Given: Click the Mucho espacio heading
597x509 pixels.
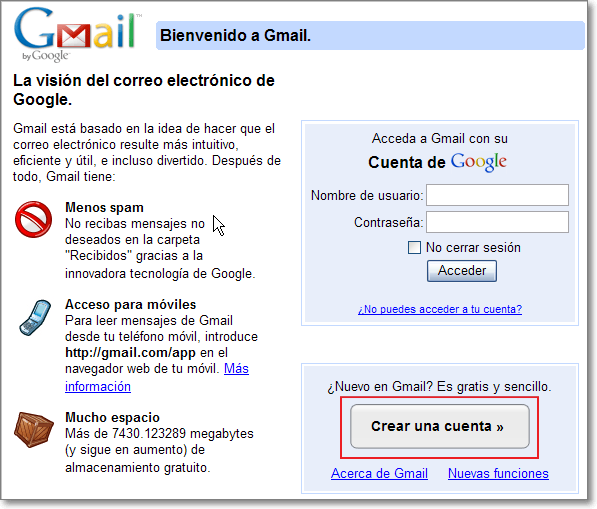Looking at the screenshot, I should 112,417.
